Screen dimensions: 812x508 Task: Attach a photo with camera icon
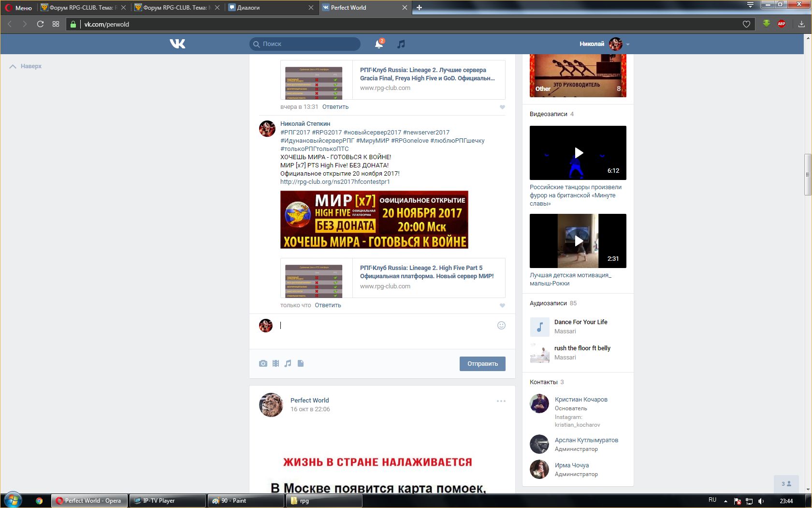pyautogui.click(x=263, y=363)
